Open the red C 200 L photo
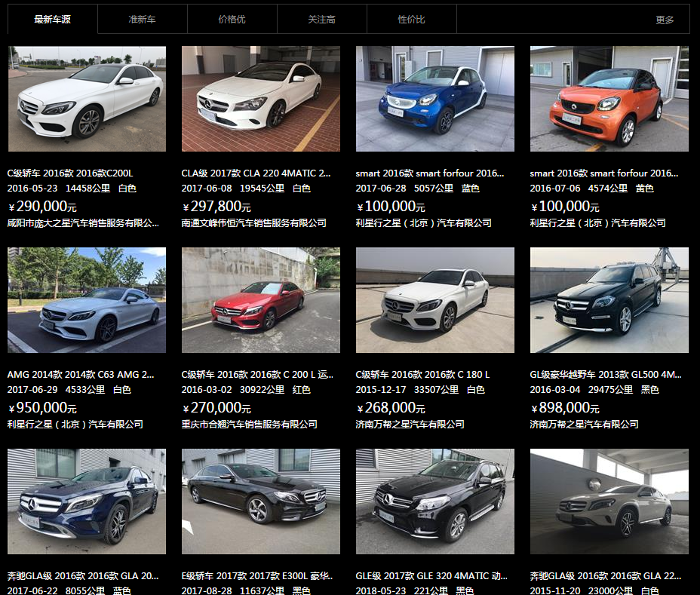The width and height of the screenshot is (700, 595). tap(261, 300)
